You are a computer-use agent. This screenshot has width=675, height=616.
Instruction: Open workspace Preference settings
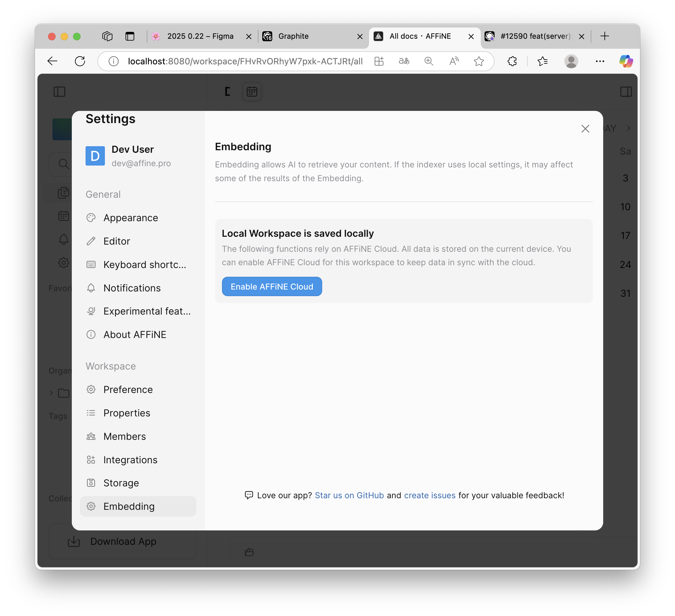[128, 390]
